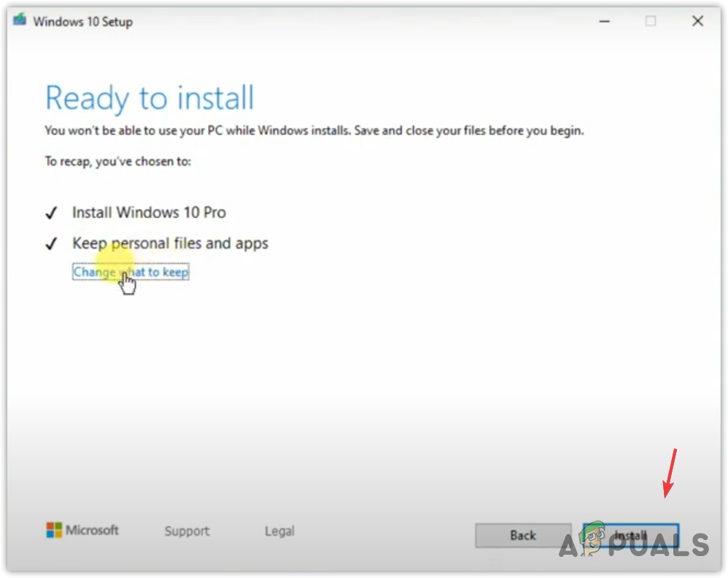
Task: Click the Windows 10 Setup title bar icon
Action: coord(20,20)
